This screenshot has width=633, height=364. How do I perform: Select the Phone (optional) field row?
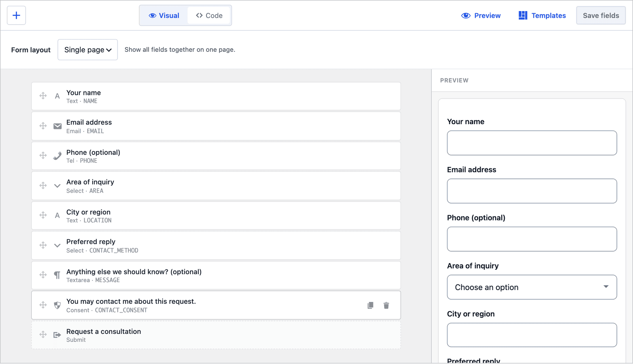(x=216, y=156)
